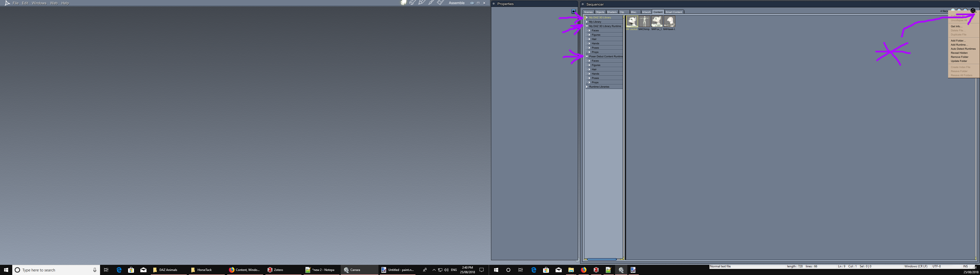
Task: Switch to the Smart Content tab
Action: click(673, 12)
